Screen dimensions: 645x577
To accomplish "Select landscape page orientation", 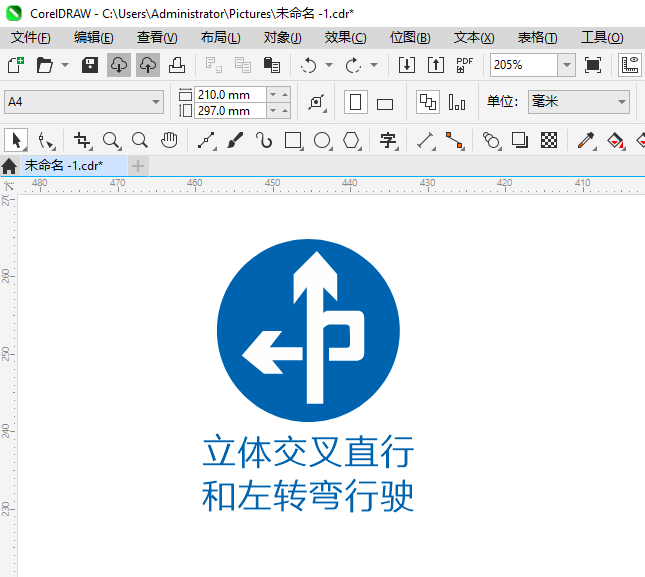I will pyautogui.click(x=385, y=104).
